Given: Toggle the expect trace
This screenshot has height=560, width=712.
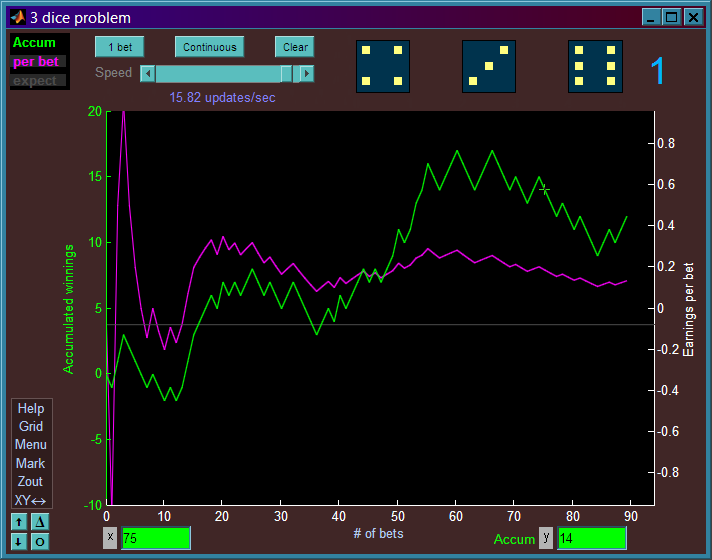Looking at the screenshot, I should point(35,81).
